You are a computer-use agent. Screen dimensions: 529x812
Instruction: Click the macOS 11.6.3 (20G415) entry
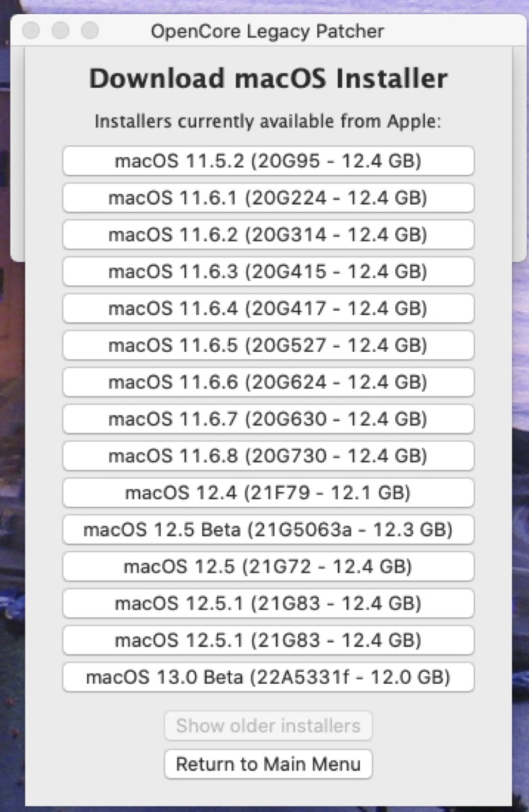click(x=268, y=272)
